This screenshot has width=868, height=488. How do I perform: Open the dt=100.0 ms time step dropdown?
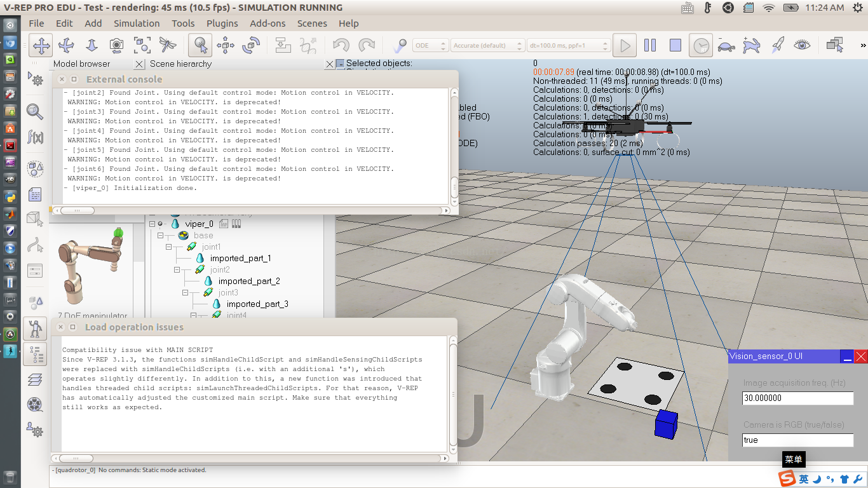click(569, 46)
